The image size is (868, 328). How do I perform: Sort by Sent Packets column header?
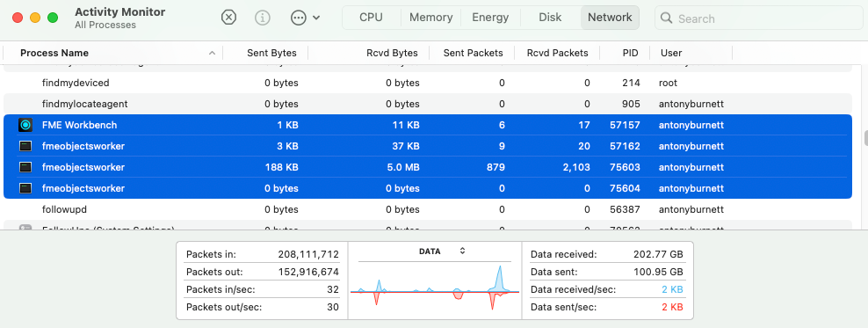click(474, 53)
